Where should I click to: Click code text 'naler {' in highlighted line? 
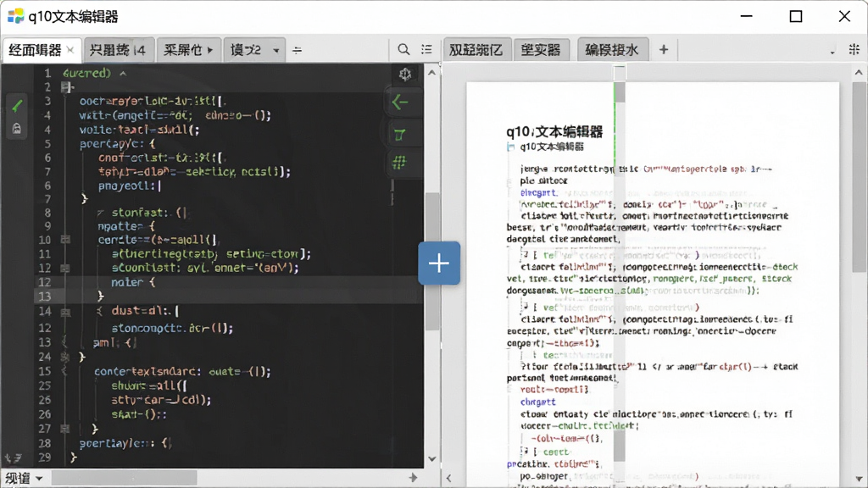[x=133, y=282]
